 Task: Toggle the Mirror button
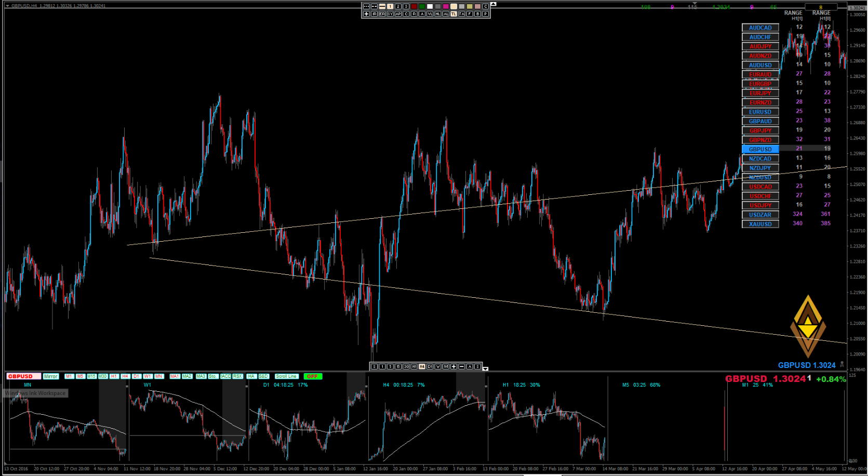[x=51, y=376]
